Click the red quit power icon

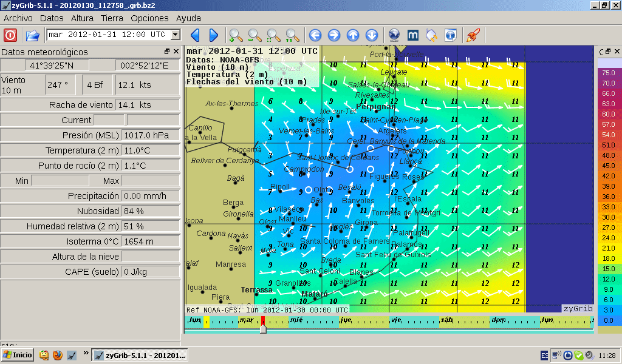point(10,35)
